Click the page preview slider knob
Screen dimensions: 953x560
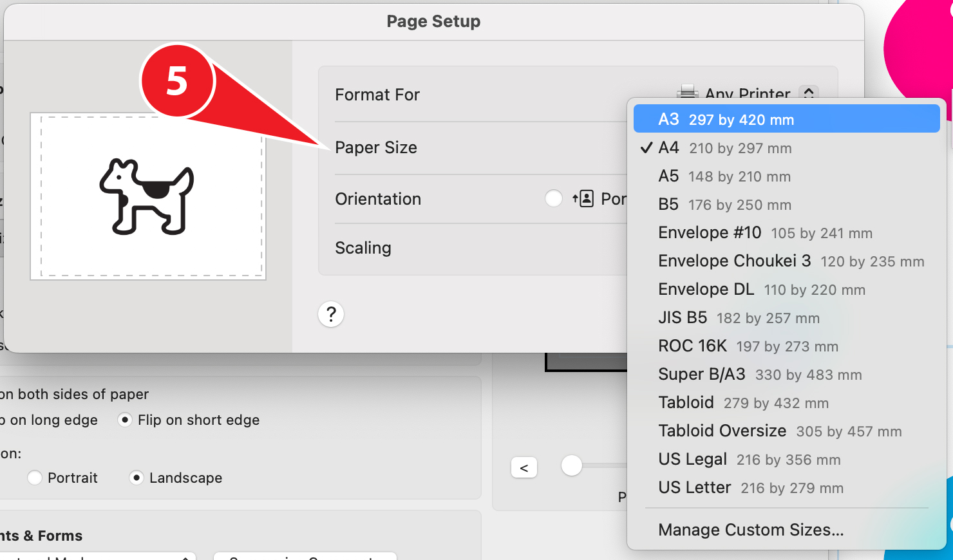click(x=572, y=465)
